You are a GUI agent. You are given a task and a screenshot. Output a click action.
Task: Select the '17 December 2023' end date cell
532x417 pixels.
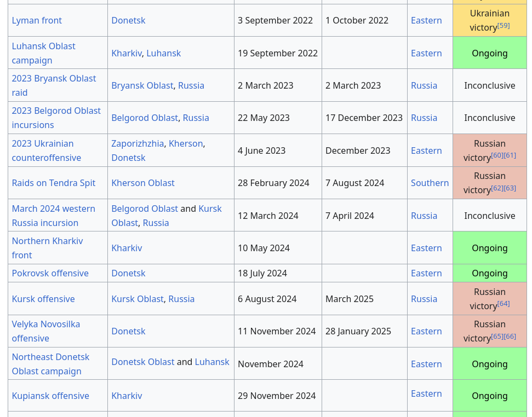click(x=364, y=118)
